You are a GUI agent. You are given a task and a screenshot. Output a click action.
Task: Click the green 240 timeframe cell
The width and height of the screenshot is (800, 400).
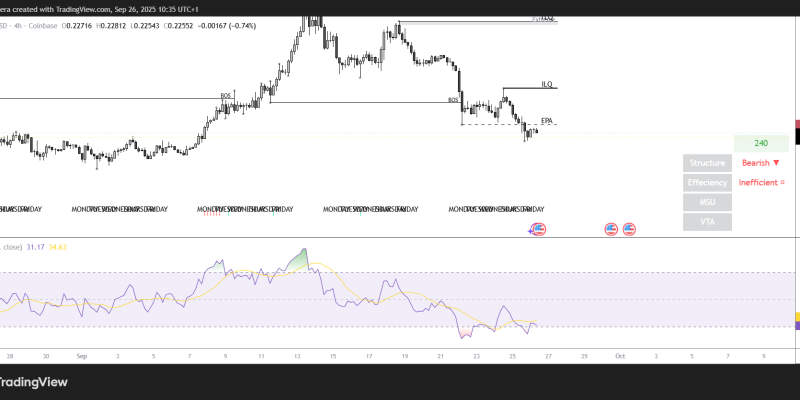point(760,143)
